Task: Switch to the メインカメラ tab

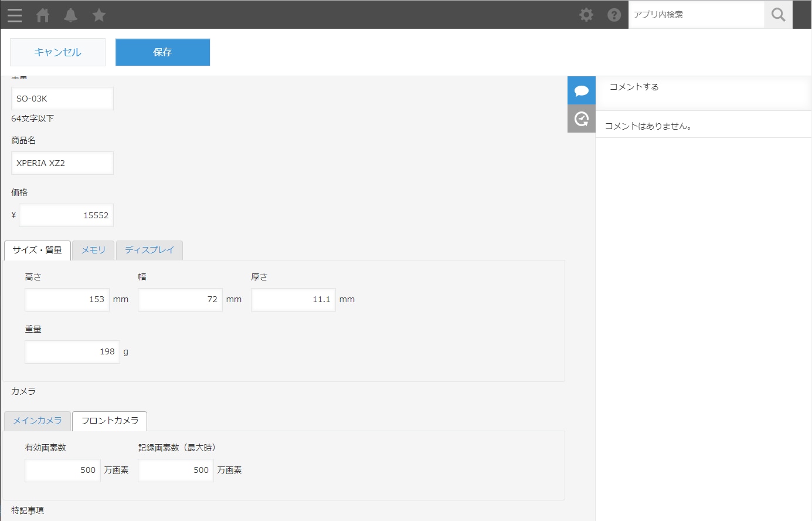Action: click(38, 421)
